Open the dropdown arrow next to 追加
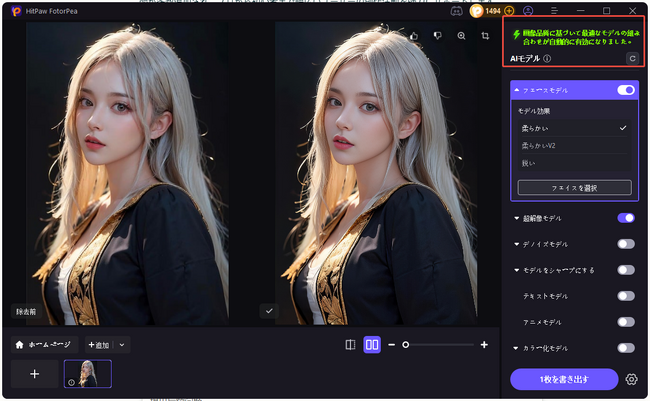Image resolution: width=650 pixels, height=401 pixels. tap(122, 345)
